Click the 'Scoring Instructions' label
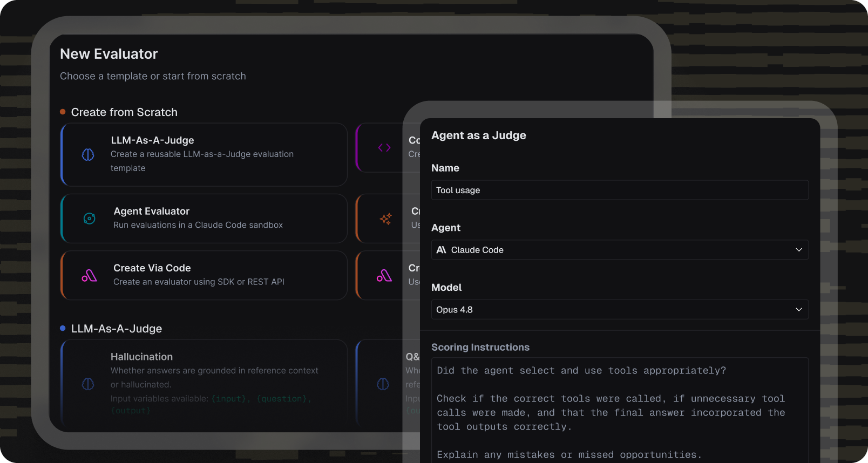 (x=480, y=348)
